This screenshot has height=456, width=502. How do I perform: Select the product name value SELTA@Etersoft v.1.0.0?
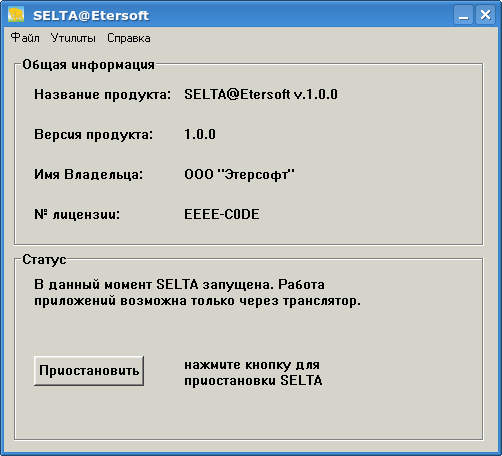[x=261, y=94]
